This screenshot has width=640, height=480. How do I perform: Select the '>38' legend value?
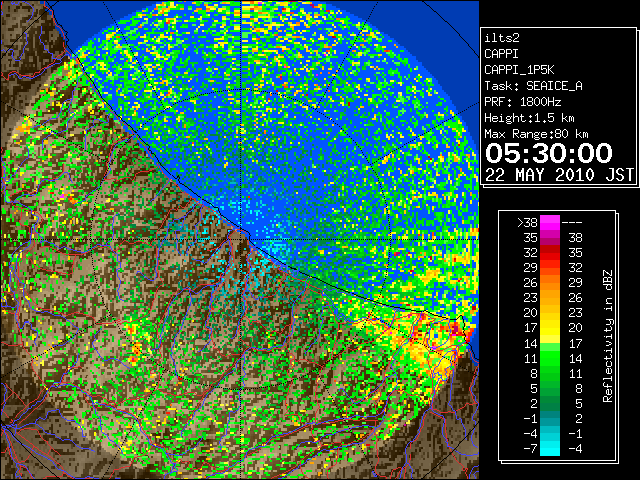[x=527, y=223]
